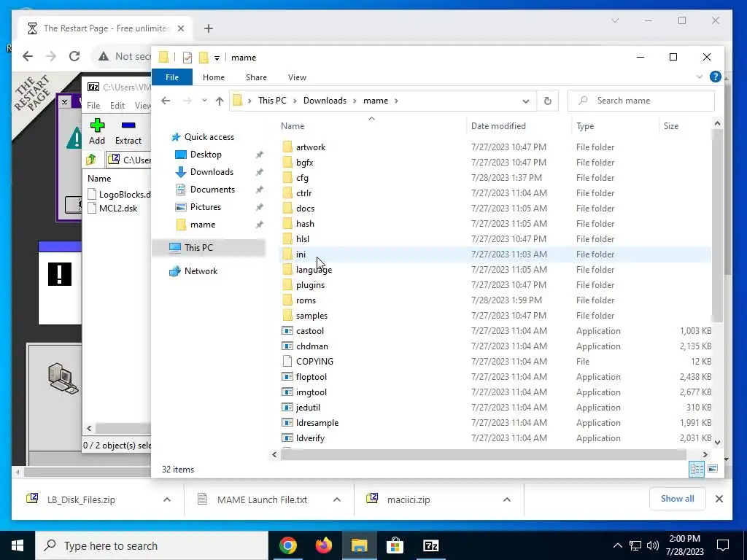747x560 pixels.
Task: Click Extract in the 7-Zip window
Action: pyautogui.click(x=128, y=131)
